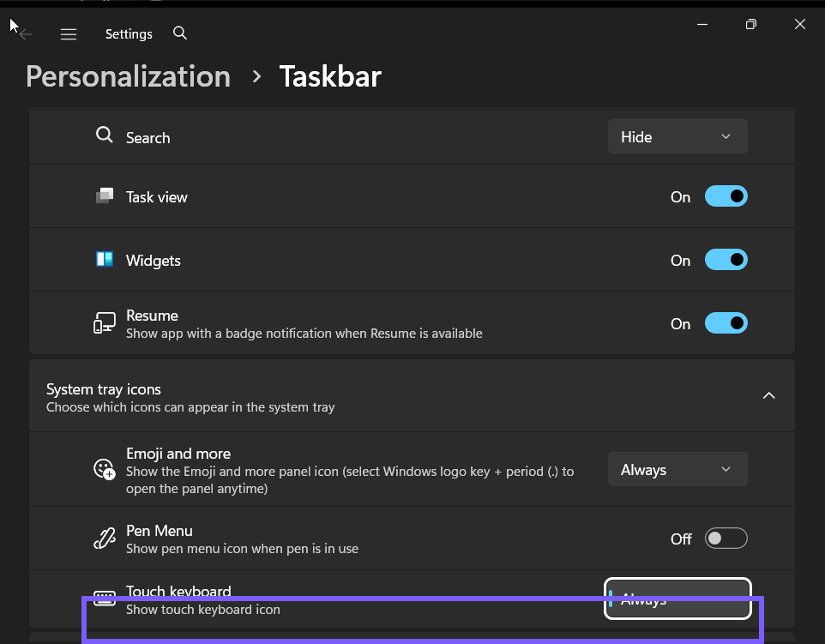Turn off the Task view toggle
825x644 pixels.
click(726, 196)
